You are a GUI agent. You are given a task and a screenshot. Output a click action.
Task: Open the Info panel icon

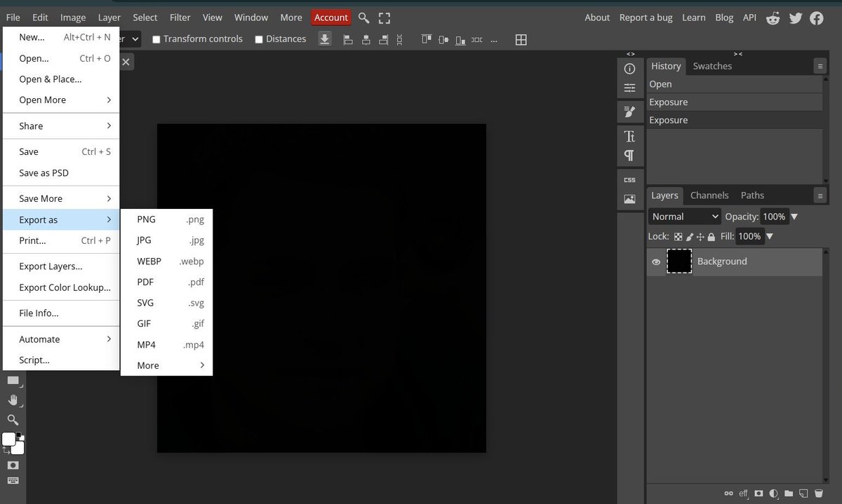(629, 69)
